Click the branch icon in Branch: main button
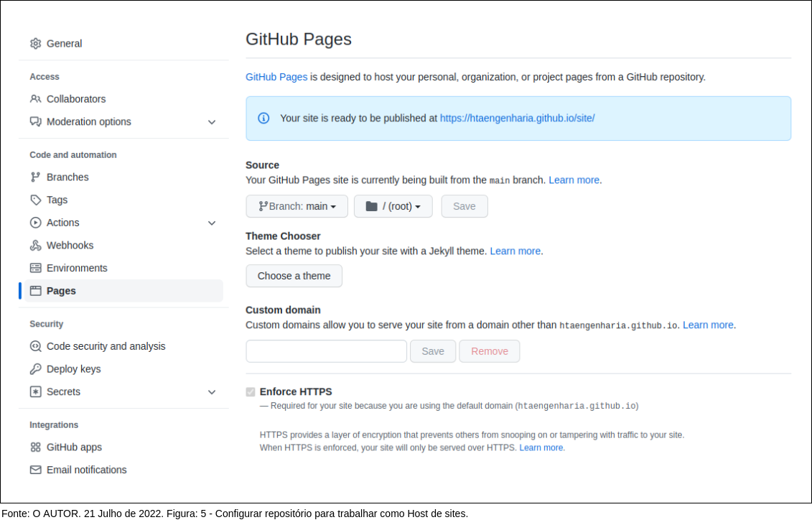 pos(263,206)
